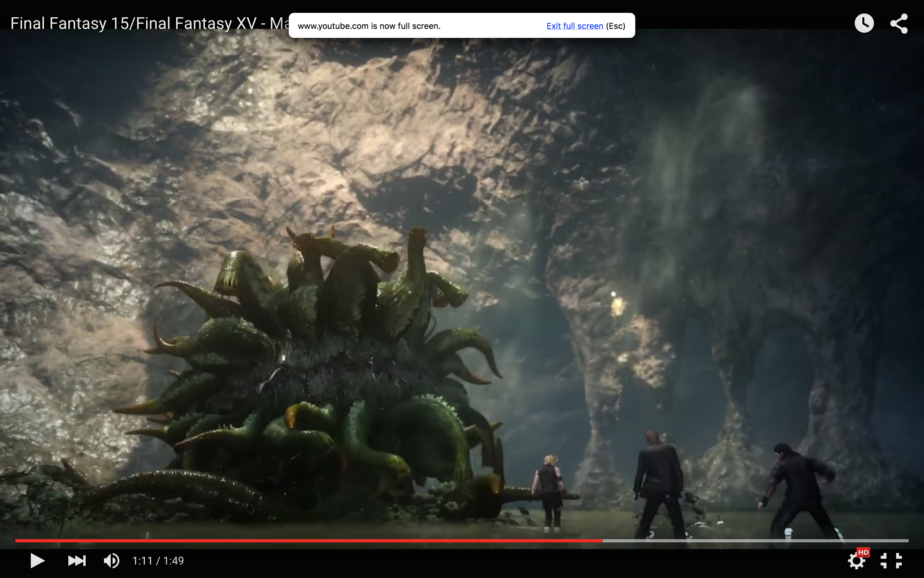Skip to the next video
Screen dimensions: 924x578
click(77, 561)
